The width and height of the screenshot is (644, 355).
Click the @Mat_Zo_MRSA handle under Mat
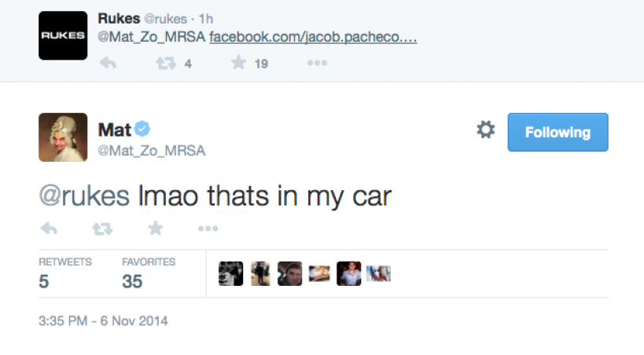pos(151,151)
